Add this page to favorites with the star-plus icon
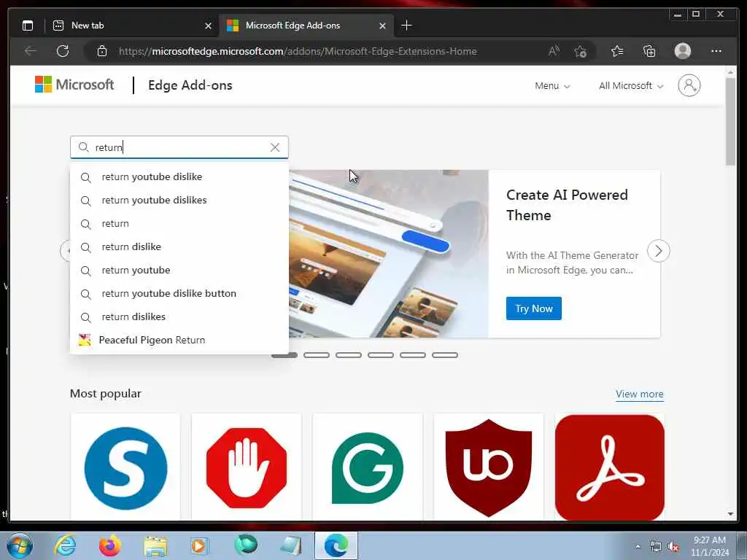Viewport: 747px width, 560px height. click(x=580, y=51)
